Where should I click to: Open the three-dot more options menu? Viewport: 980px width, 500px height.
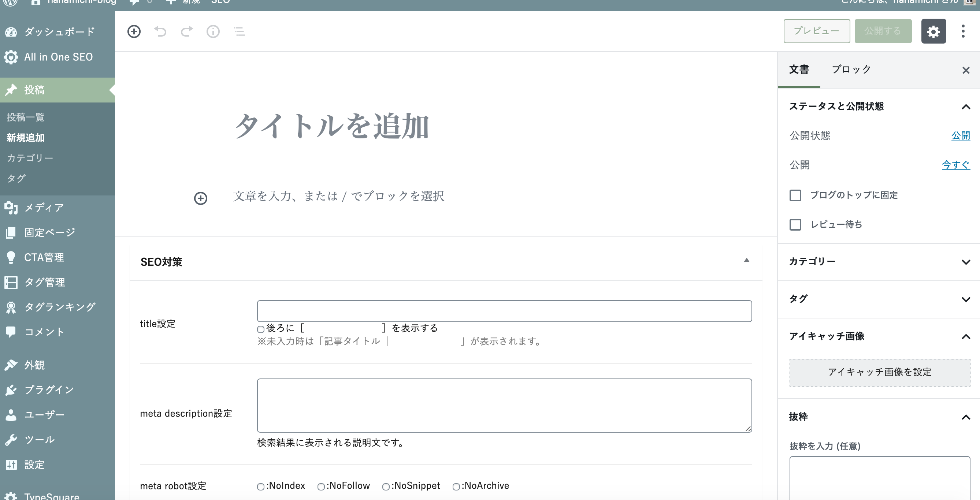pyautogui.click(x=963, y=31)
